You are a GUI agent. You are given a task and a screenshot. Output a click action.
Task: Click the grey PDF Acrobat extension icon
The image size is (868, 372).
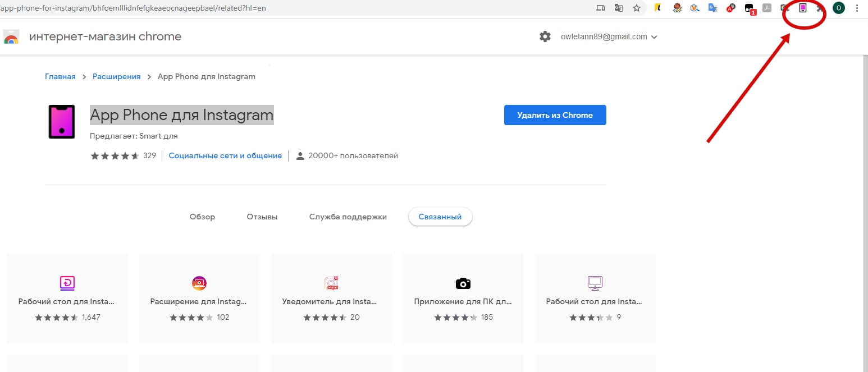[x=767, y=8]
